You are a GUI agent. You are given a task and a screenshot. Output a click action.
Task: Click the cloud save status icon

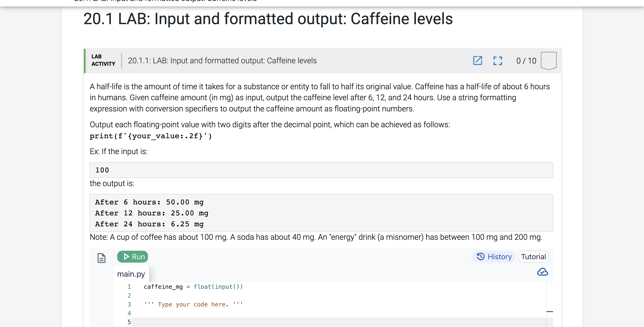pos(542,272)
